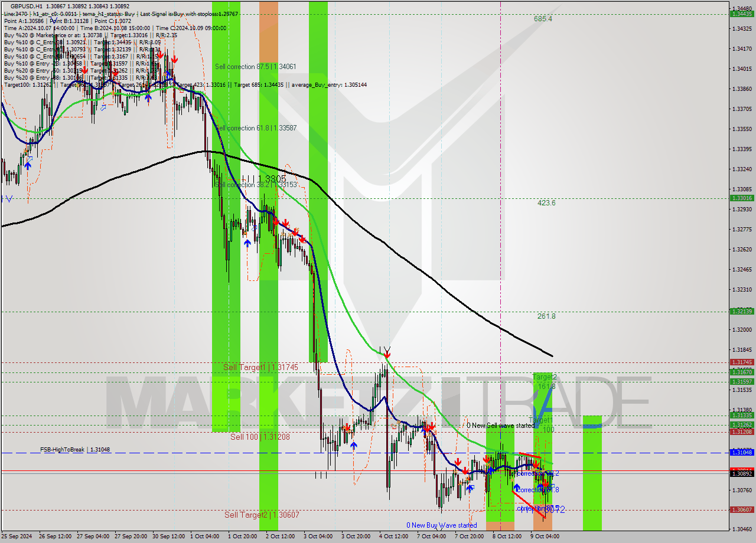
Task: Click the red 1.31745 price tag on axis
Action: pyautogui.click(x=742, y=362)
